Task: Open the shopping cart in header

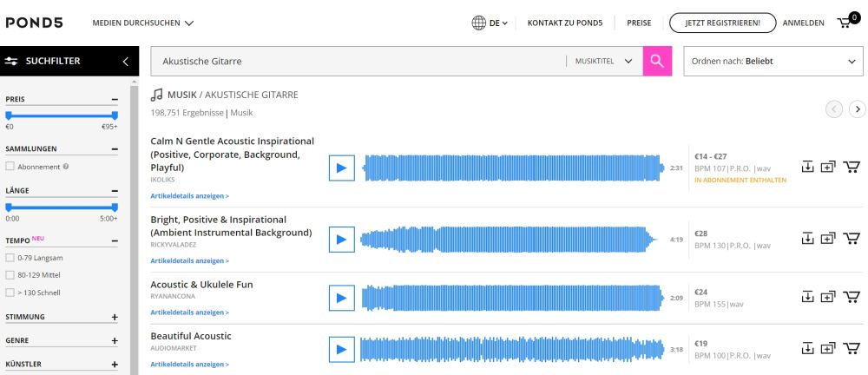Action: [x=847, y=22]
